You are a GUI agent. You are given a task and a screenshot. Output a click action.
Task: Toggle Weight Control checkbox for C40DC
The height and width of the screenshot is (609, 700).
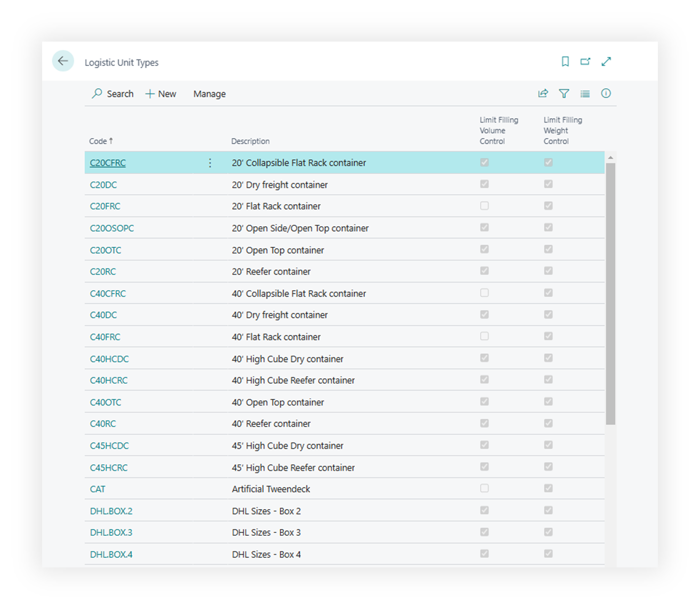548,314
